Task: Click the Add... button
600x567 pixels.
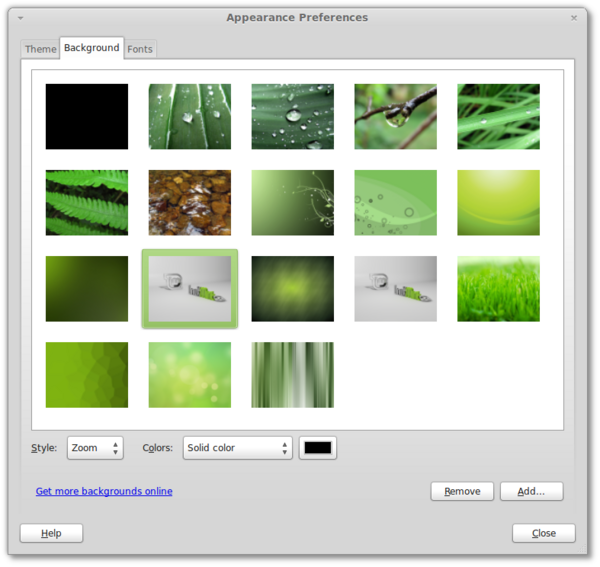Action: coord(531,491)
